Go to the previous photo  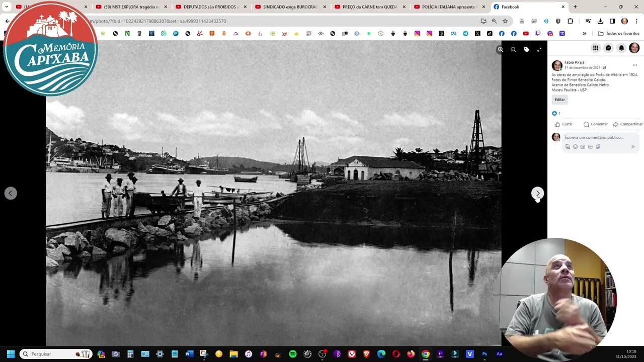pos(11,193)
